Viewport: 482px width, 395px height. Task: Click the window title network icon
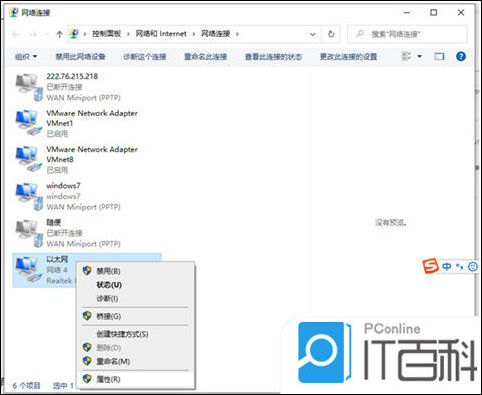coord(14,13)
